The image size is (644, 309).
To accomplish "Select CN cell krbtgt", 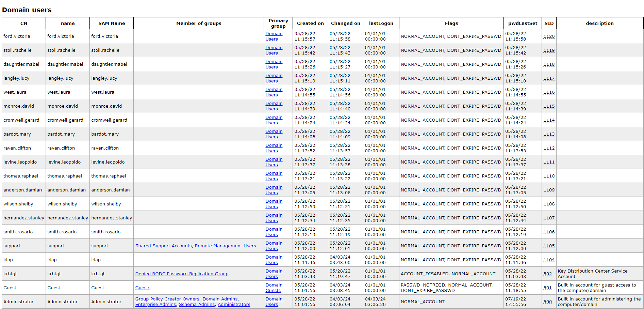I will point(24,274).
